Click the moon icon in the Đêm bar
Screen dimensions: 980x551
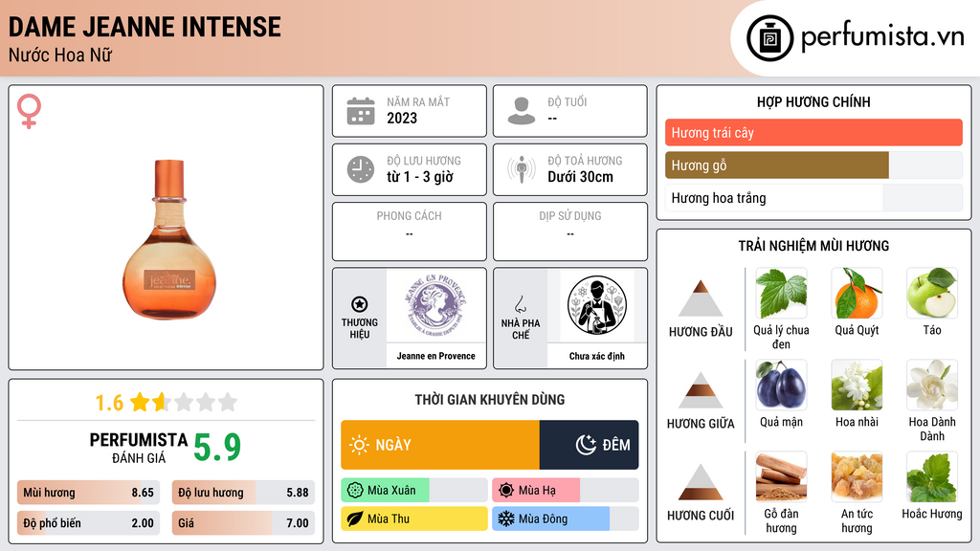point(587,445)
